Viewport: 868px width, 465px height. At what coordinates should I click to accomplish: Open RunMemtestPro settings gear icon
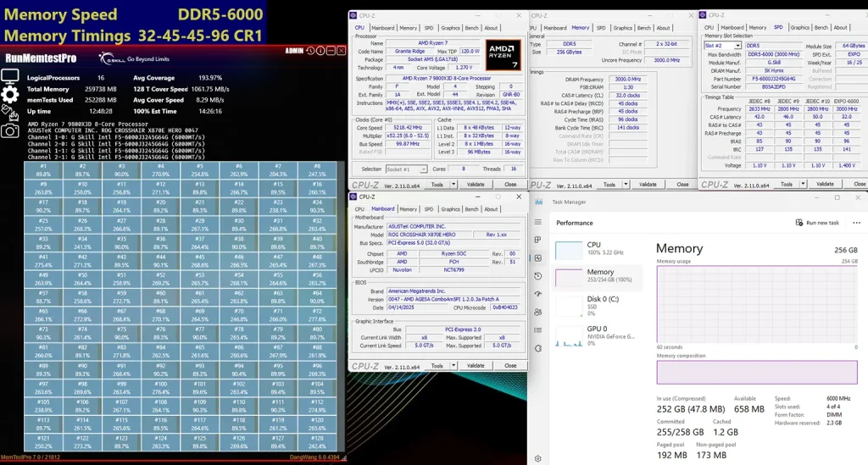9,94
